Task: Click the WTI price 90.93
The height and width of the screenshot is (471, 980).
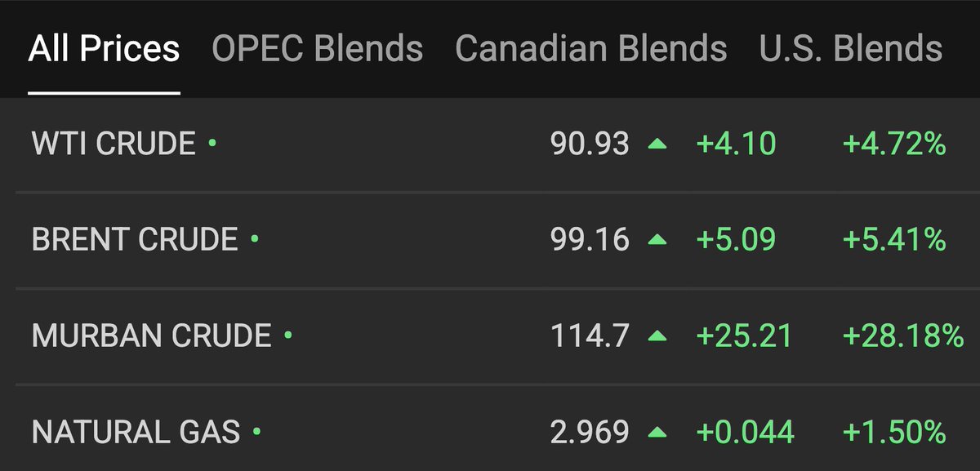Action: pyautogui.click(x=590, y=144)
